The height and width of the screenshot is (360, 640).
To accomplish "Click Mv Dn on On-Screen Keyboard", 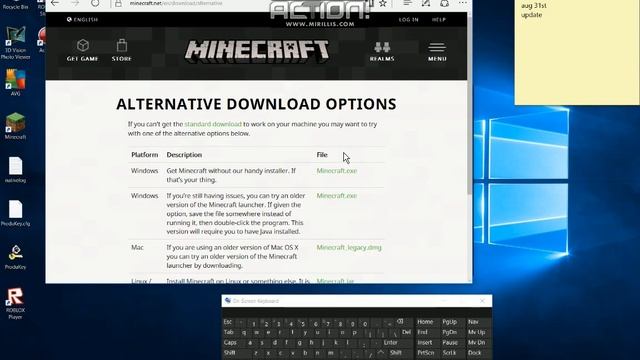I will pyautogui.click(x=476, y=343).
